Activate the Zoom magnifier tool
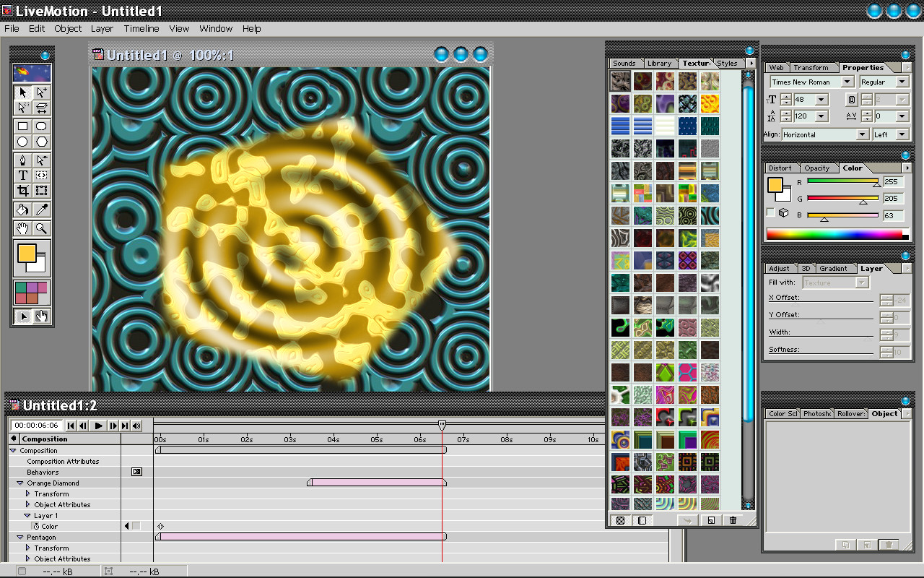Screen dimensions: 924x578 click(x=41, y=228)
